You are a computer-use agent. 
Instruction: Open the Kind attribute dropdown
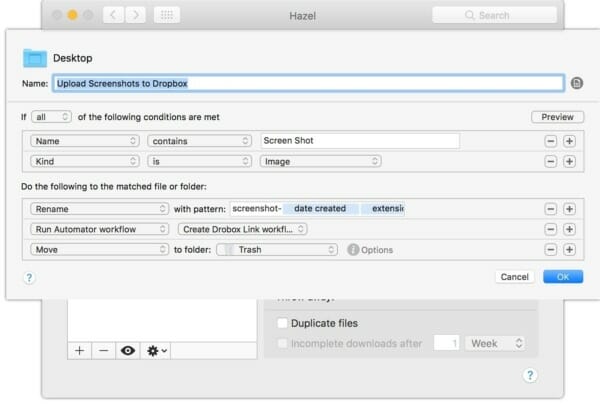tap(85, 161)
